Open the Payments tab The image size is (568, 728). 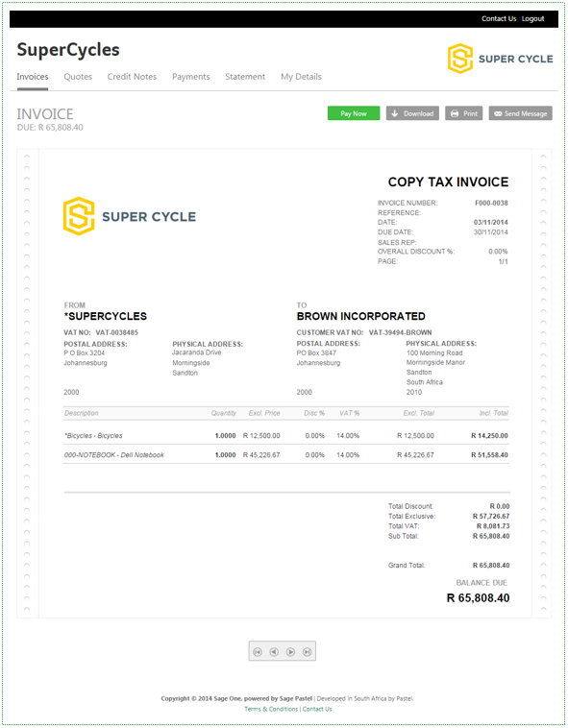191,77
